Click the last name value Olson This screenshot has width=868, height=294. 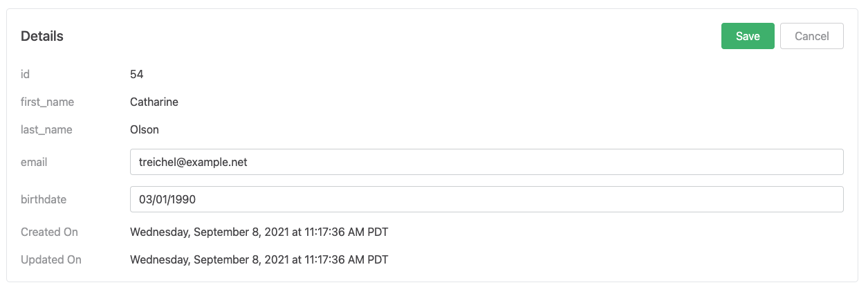tap(145, 129)
